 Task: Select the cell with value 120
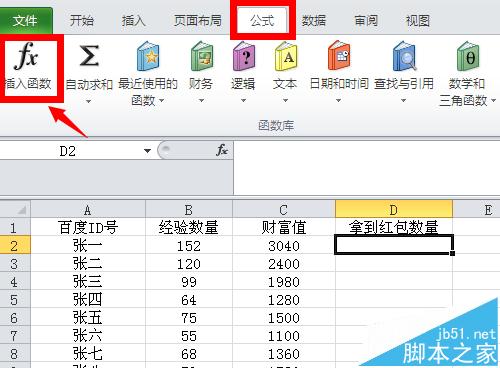coord(189,264)
